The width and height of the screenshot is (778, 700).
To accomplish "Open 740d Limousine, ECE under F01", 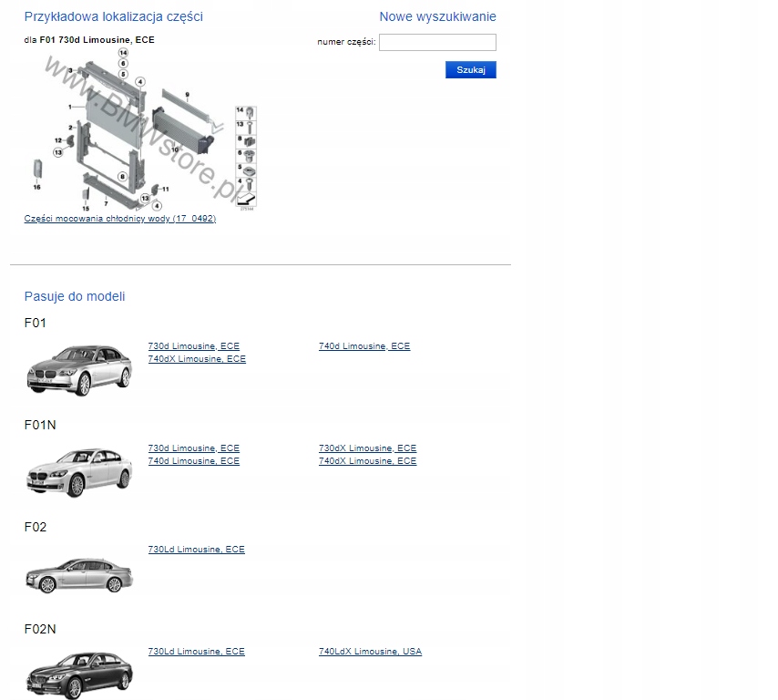I will pyautogui.click(x=363, y=345).
